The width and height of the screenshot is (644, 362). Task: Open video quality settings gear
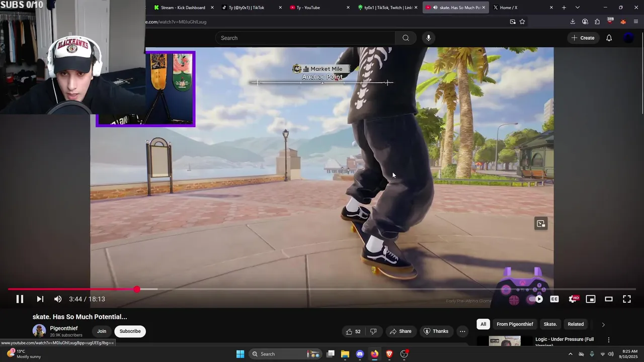(x=573, y=299)
